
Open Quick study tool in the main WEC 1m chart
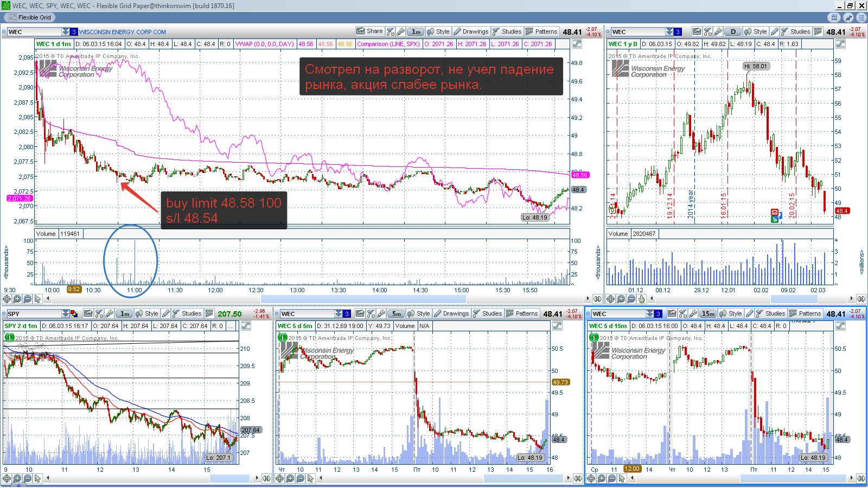pyautogui.click(x=391, y=31)
